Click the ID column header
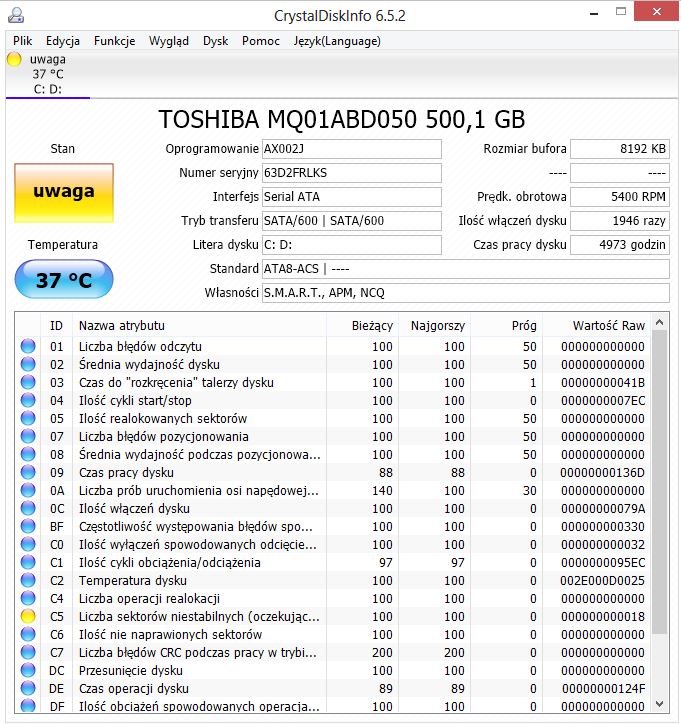Viewport: 681px width, 725px height. pyautogui.click(x=56, y=326)
